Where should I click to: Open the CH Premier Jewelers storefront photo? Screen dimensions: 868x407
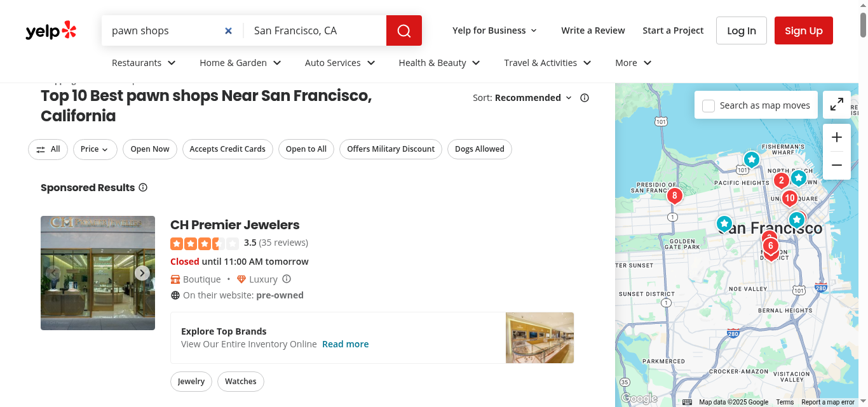pyautogui.click(x=98, y=273)
